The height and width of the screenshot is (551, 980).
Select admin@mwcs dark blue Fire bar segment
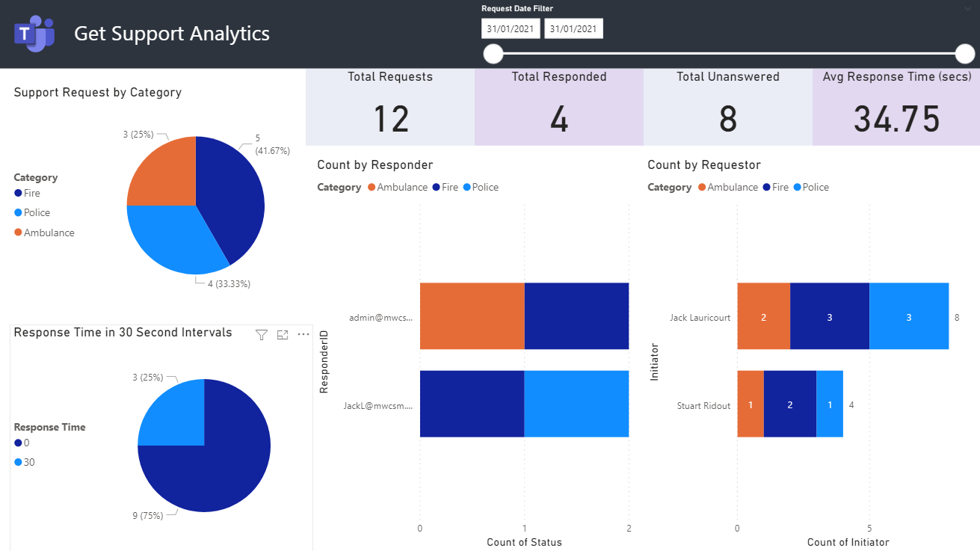coord(576,315)
